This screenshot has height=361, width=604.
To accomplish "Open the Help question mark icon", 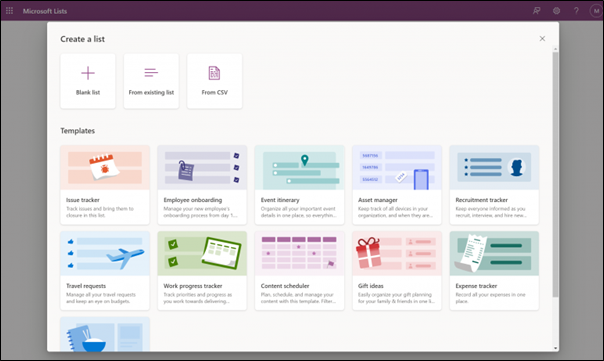I will point(576,11).
